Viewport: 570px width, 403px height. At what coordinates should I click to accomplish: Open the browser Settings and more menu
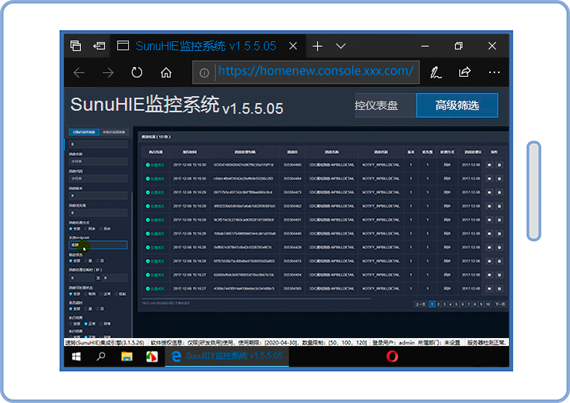[x=494, y=72]
